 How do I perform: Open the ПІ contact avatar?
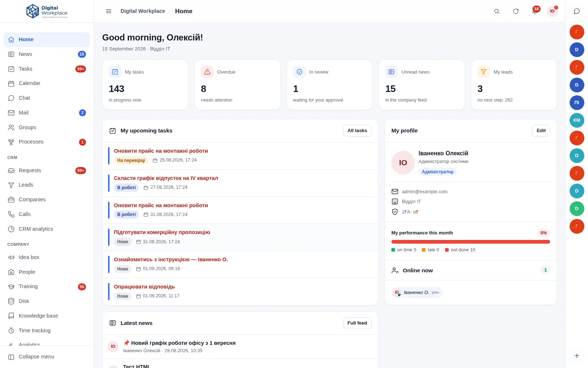tap(577, 103)
